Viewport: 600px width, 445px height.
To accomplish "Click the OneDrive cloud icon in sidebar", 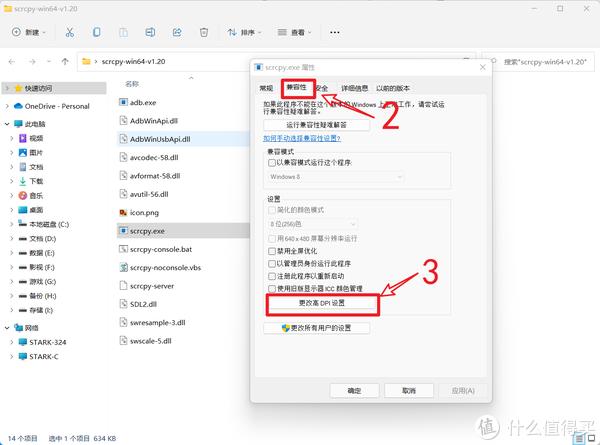I will (18, 106).
